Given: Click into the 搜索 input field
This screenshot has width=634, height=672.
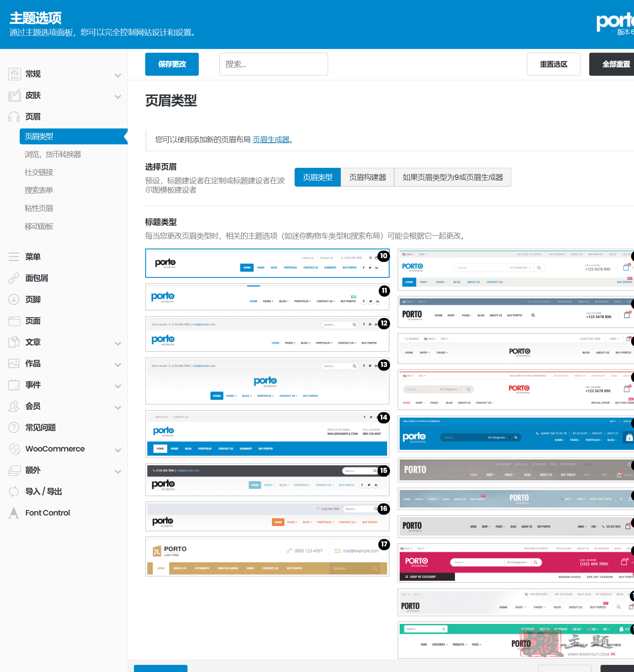Looking at the screenshot, I should (x=274, y=64).
